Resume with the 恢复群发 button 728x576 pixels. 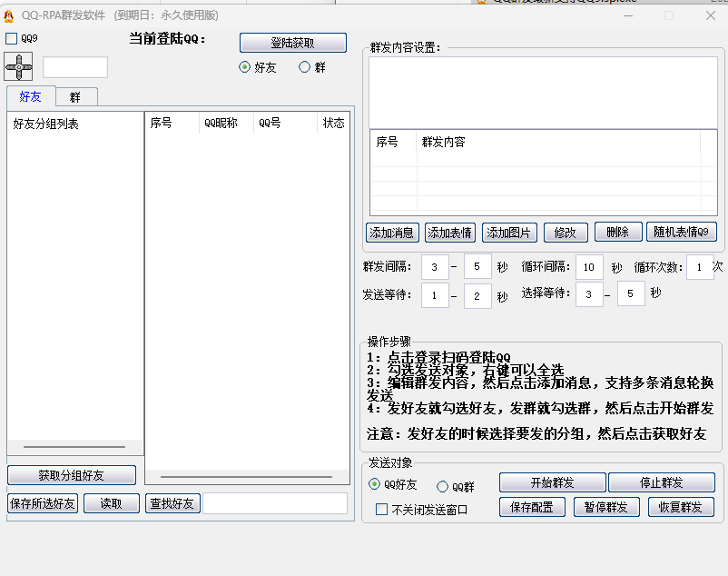[681, 507]
